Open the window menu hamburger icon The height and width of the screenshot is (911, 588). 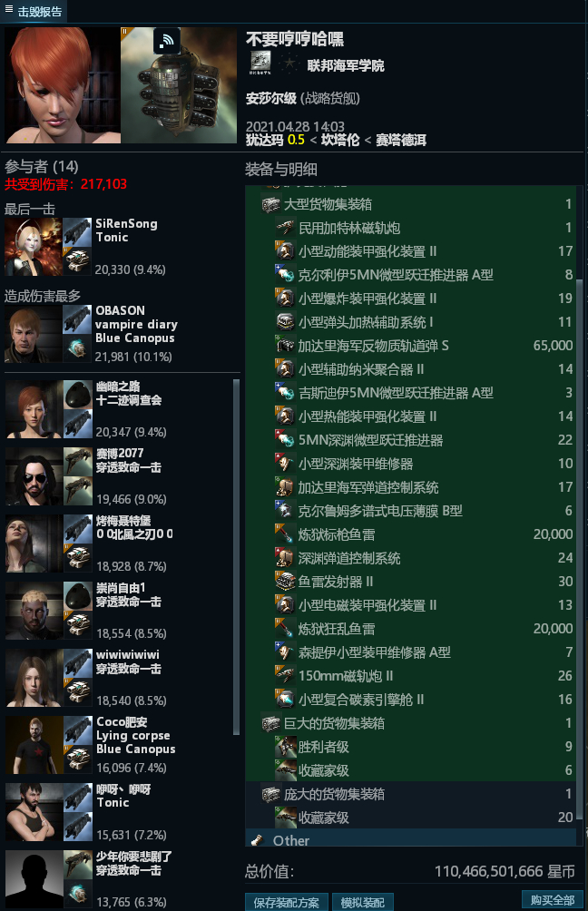coord(9,9)
